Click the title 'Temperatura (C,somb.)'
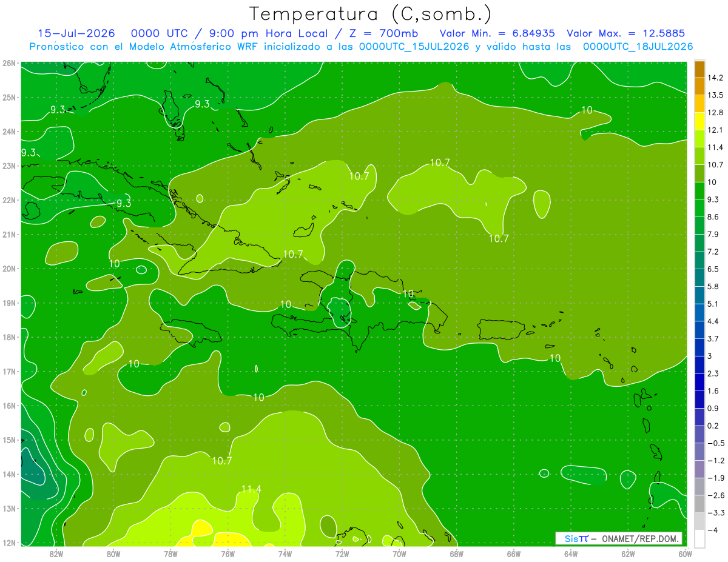This screenshot has width=728, height=562. pos(370,13)
